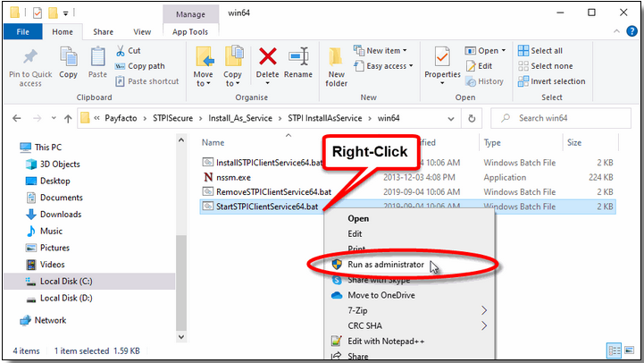The width and height of the screenshot is (644, 363).
Task: Click the Rename icon in Organise group
Action: [298, 63]
